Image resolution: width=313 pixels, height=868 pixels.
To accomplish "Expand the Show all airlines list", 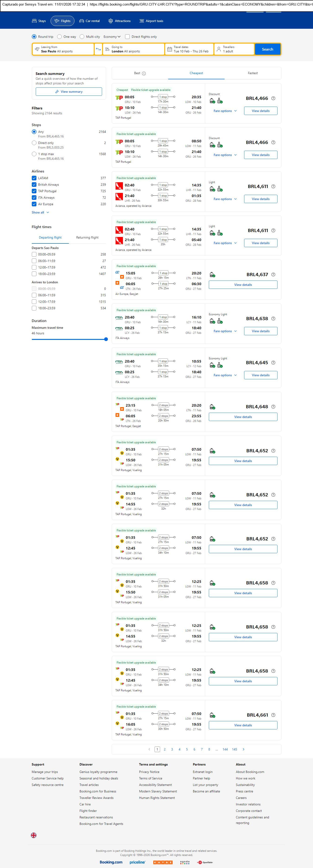I will coord(40,213).
